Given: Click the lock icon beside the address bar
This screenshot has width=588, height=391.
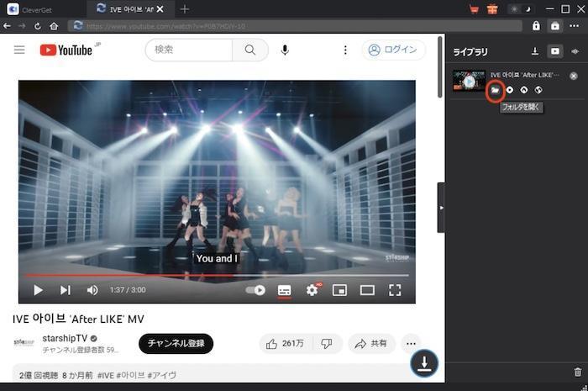Looking at the screenshot, I should [536, 26].
